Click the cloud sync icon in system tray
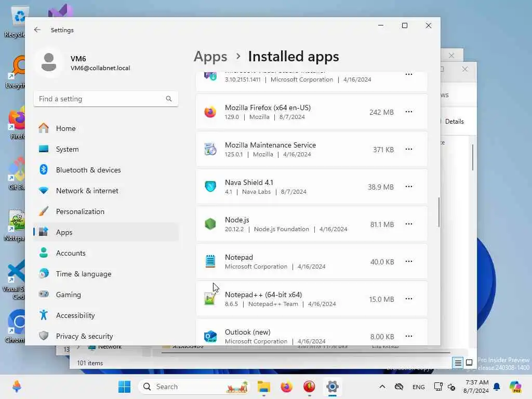532x399 pixels. tap(399, 387)
